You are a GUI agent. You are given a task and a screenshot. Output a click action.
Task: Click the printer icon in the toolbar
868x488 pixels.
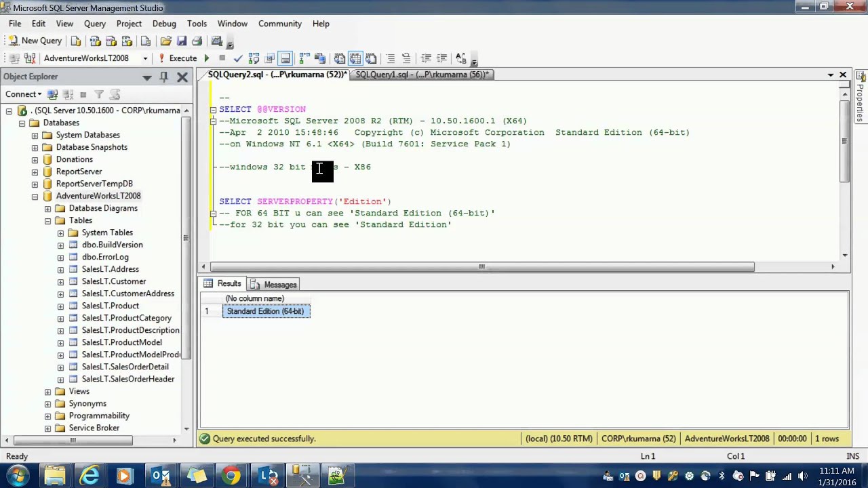click(197, 41)
